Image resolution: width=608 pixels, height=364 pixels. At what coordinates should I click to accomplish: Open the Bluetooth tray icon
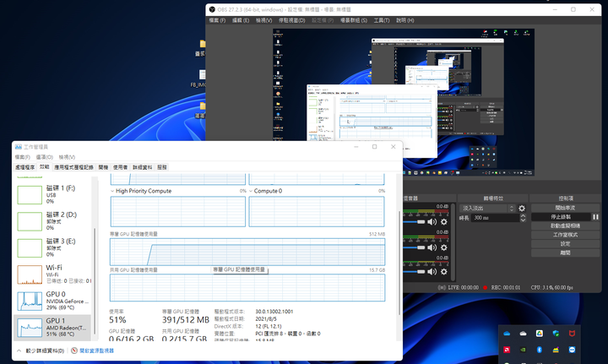tap(539, 350)
